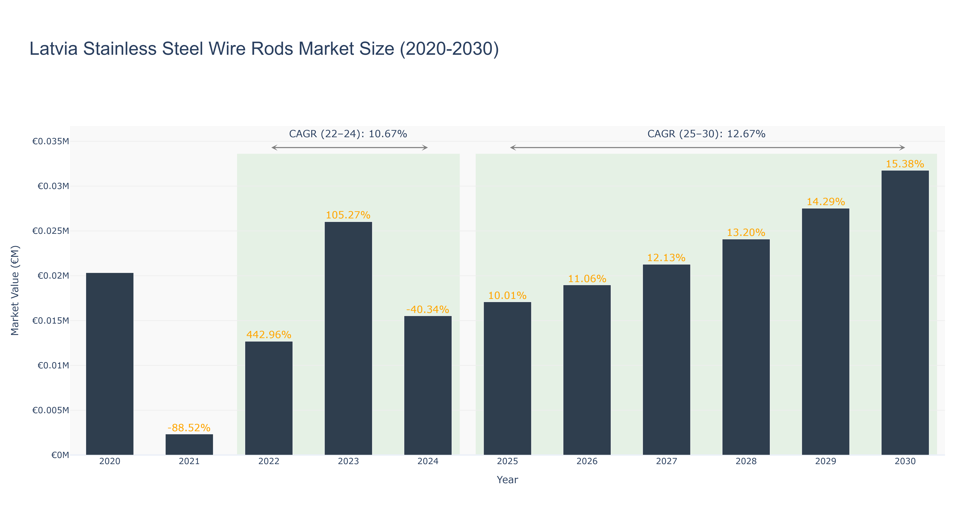Click the 2027 x-axis label
980x525 pixels.
(666, 461)
